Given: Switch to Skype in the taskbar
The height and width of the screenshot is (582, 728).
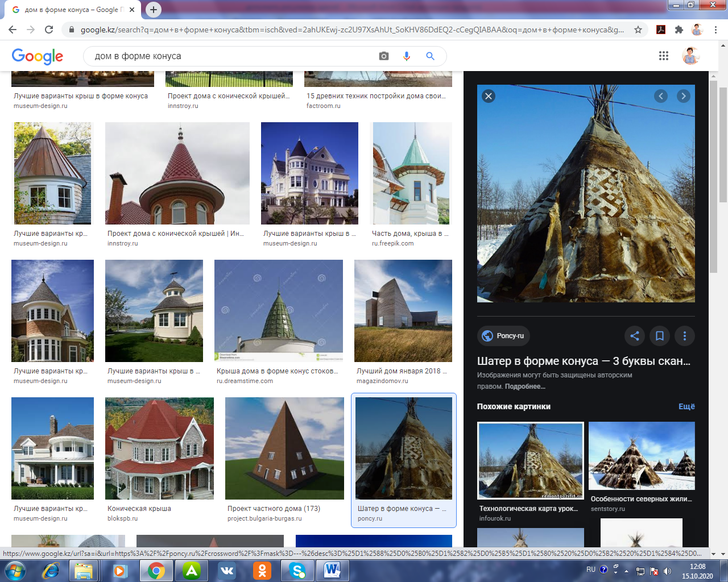Looking at the screenshot, I should pos(297,571).
